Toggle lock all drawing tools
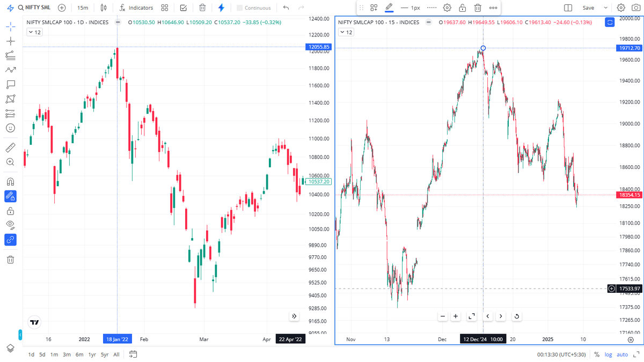The image size is (644, 362). 10,211
